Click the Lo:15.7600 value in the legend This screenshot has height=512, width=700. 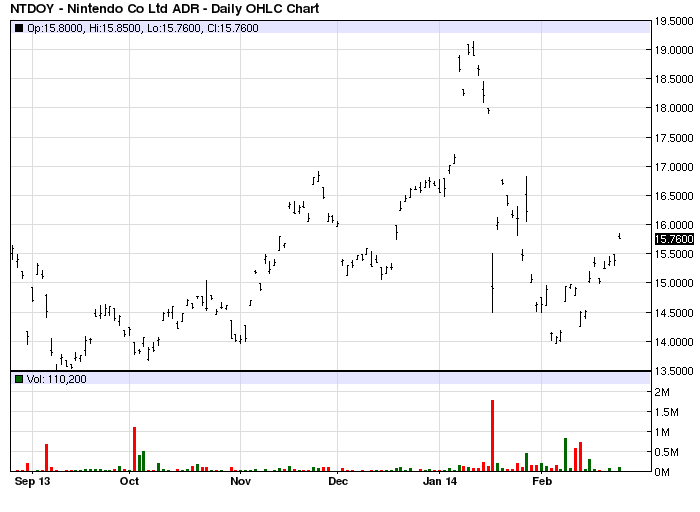click(174, 28)
